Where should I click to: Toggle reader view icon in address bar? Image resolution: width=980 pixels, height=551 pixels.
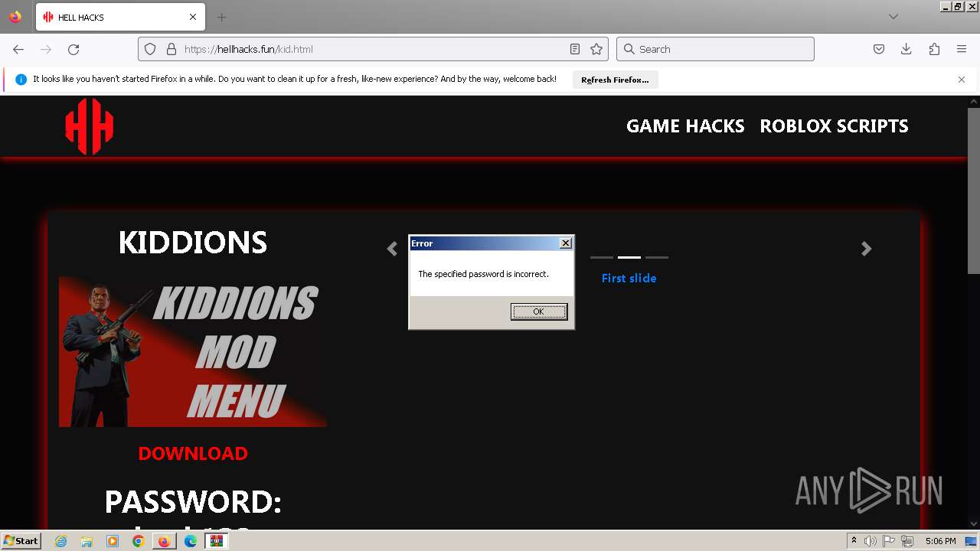pyautogui.click(x=575, y=49)
